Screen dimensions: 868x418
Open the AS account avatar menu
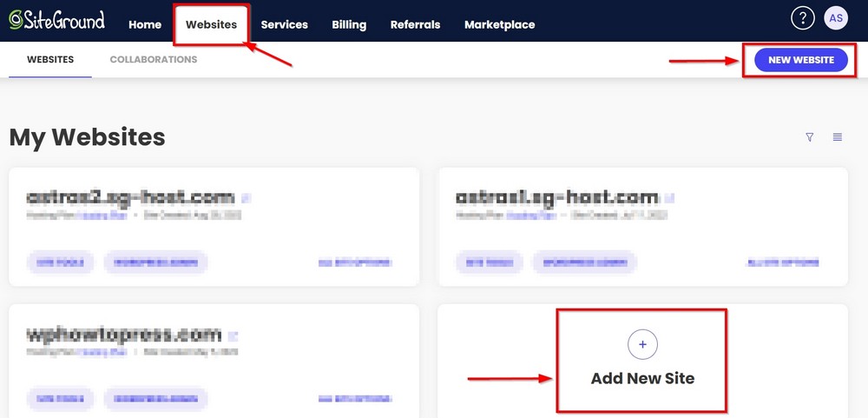(836, 19)
